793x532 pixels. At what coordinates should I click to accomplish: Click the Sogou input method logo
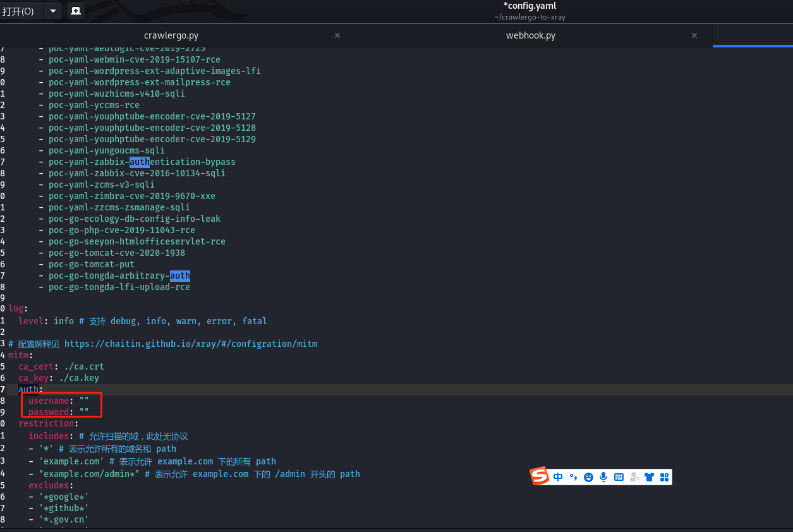tap(539, 476)
